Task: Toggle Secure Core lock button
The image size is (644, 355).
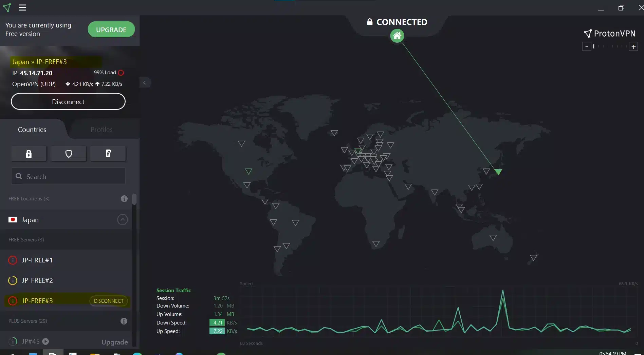Action: (x=29, y=154)
